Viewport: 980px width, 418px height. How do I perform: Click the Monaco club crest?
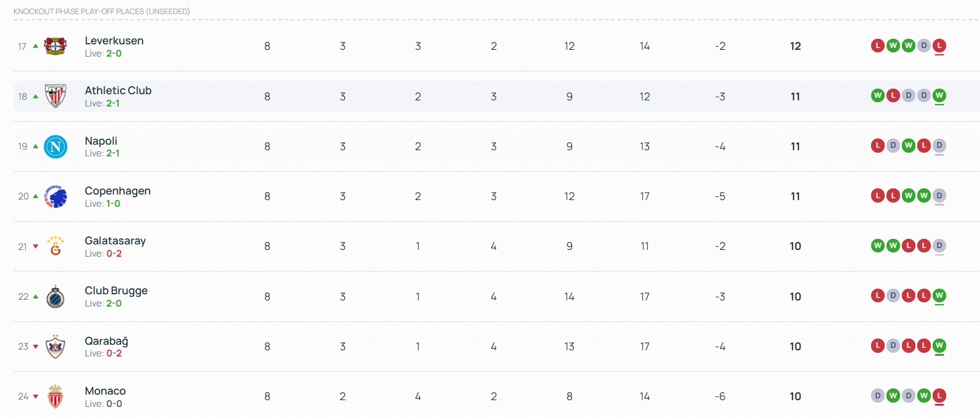[55, 396]
